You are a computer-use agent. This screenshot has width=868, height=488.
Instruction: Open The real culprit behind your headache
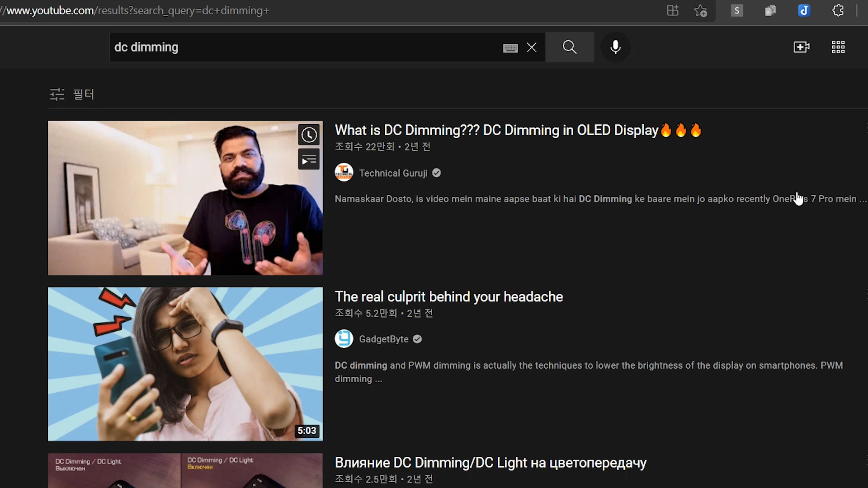coord(448,296)
